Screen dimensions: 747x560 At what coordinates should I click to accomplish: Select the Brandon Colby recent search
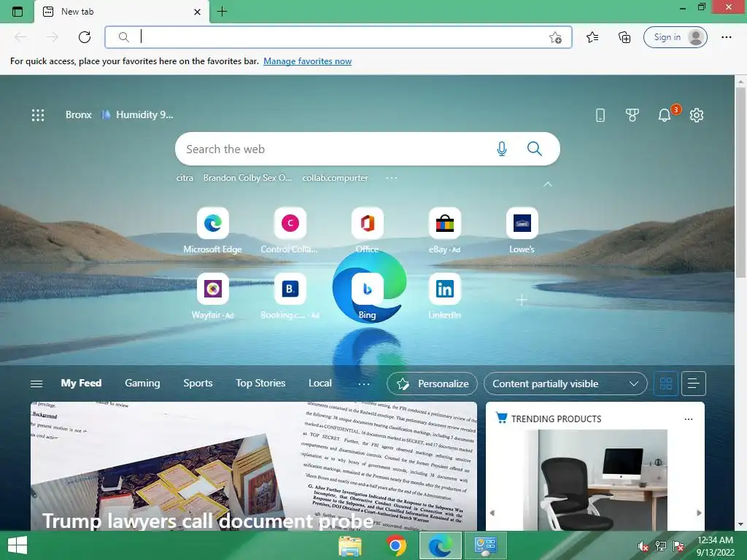coord(247,178)
